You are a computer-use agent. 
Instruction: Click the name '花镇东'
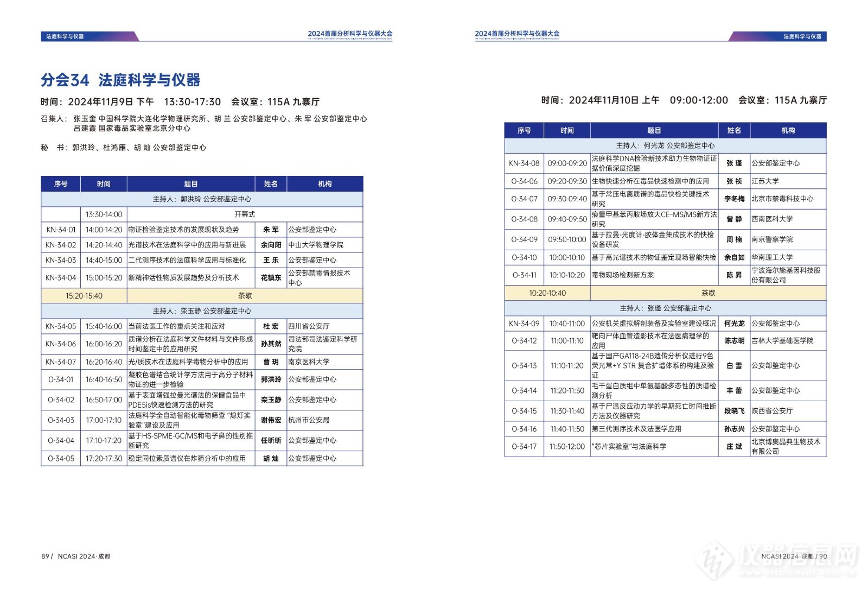click(x=271, y=277)
